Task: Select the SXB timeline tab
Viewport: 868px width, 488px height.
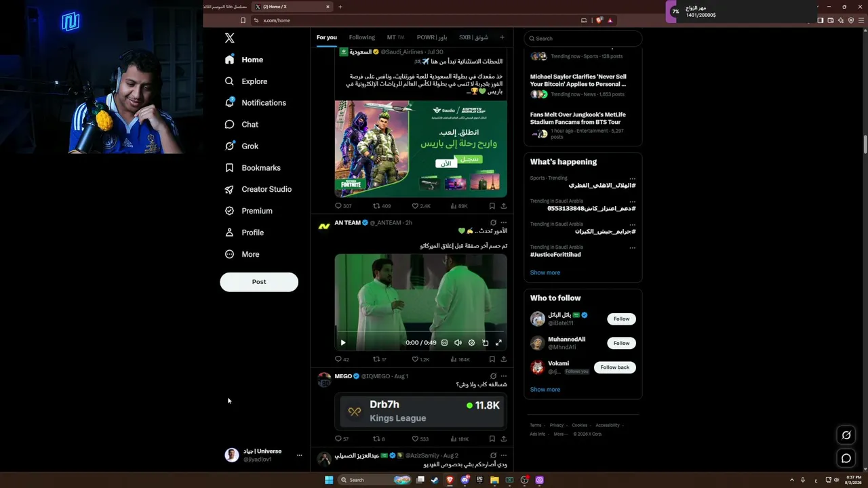Action: tap(473, 37)
